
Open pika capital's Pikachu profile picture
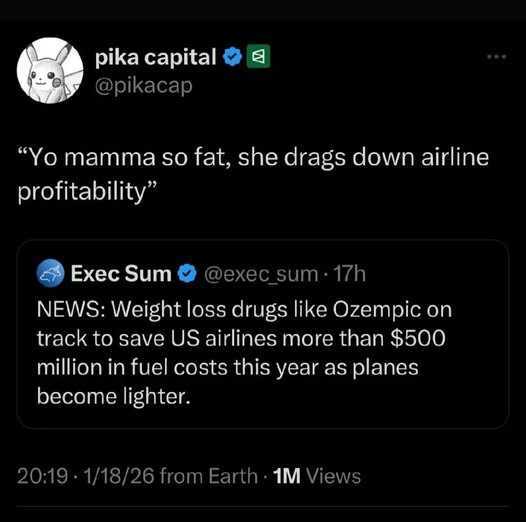point(50,70)
